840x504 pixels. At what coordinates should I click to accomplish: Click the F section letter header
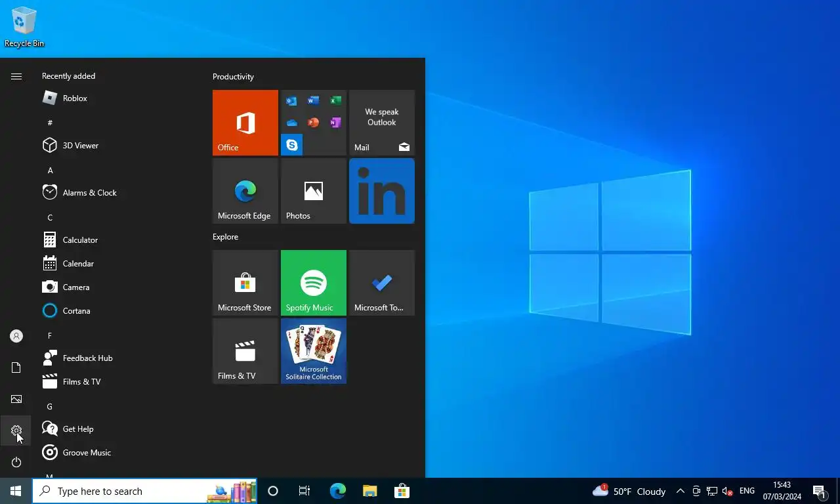point(50,335)
